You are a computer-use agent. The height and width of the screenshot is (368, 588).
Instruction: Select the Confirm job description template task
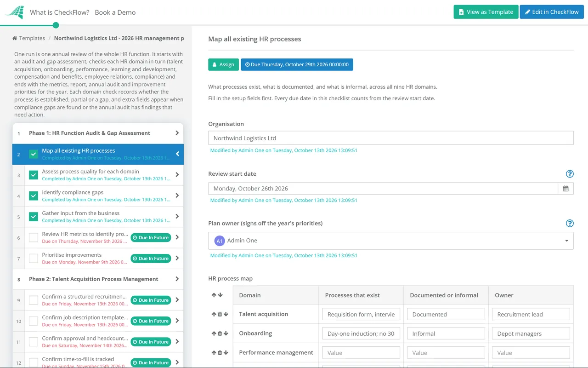(98, 321)
